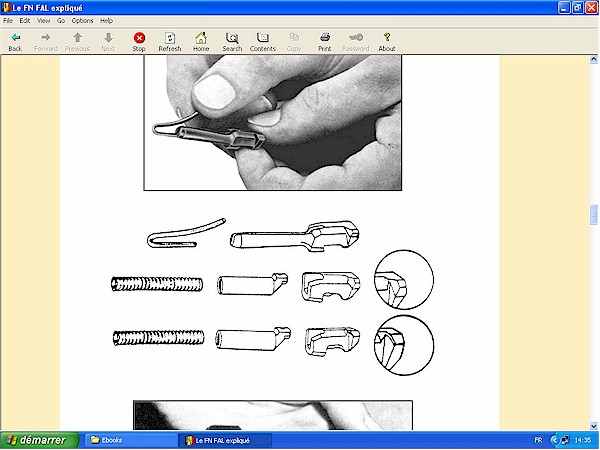Open the Go menu
The height and width of the screenshot is (450, 600).
click(61, 21)
